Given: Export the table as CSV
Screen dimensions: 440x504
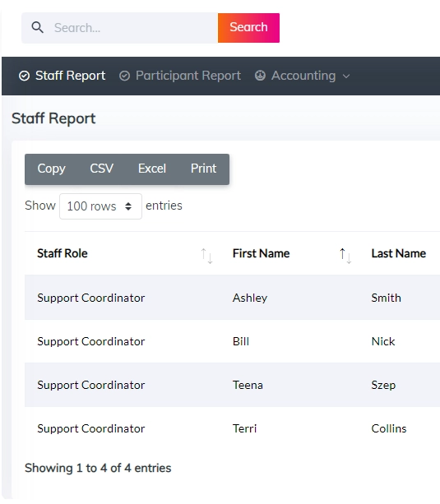Looking at the screenshot, I should 102,169.
